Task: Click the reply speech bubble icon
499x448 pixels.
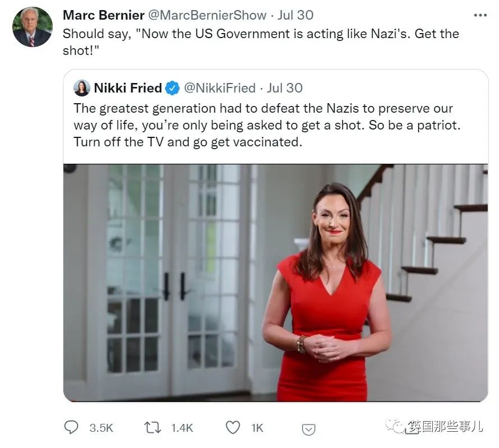Action: (71, 428)
